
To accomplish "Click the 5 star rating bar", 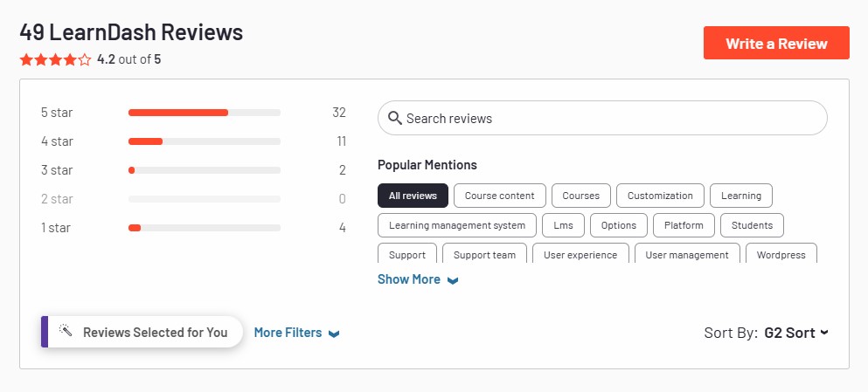I will [x=205, y=113].
